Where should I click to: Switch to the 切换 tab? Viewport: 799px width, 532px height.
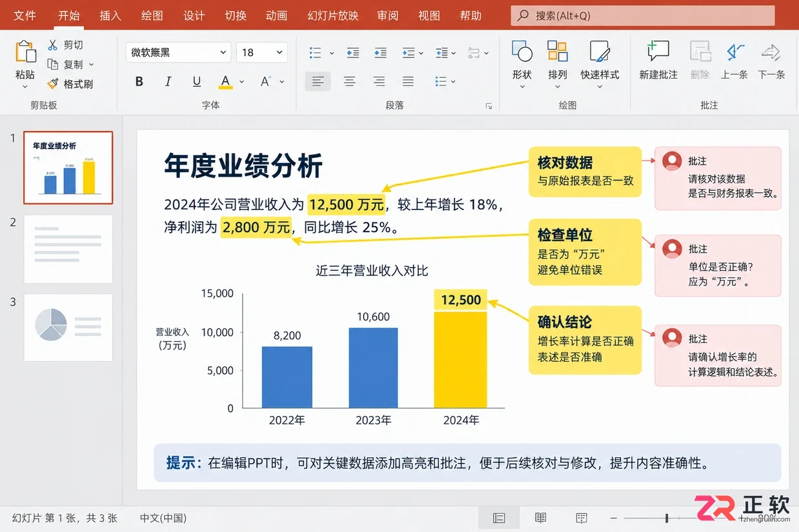coord(236,15)
